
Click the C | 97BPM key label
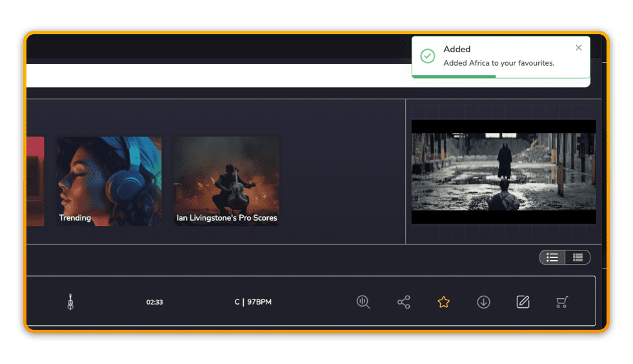253,302
